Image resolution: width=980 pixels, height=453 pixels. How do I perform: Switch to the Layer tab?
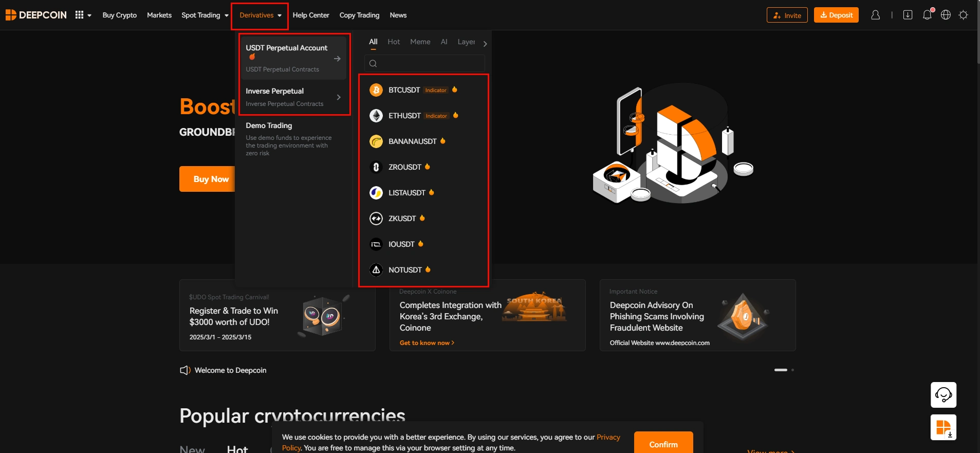point(466,42)
